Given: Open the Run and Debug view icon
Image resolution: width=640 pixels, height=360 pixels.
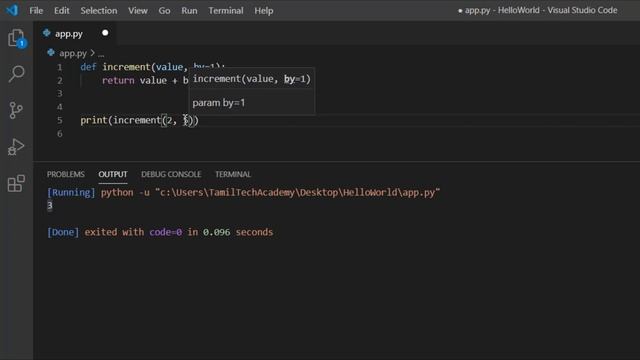Looking at the screenshot, I should coord(16,147).
